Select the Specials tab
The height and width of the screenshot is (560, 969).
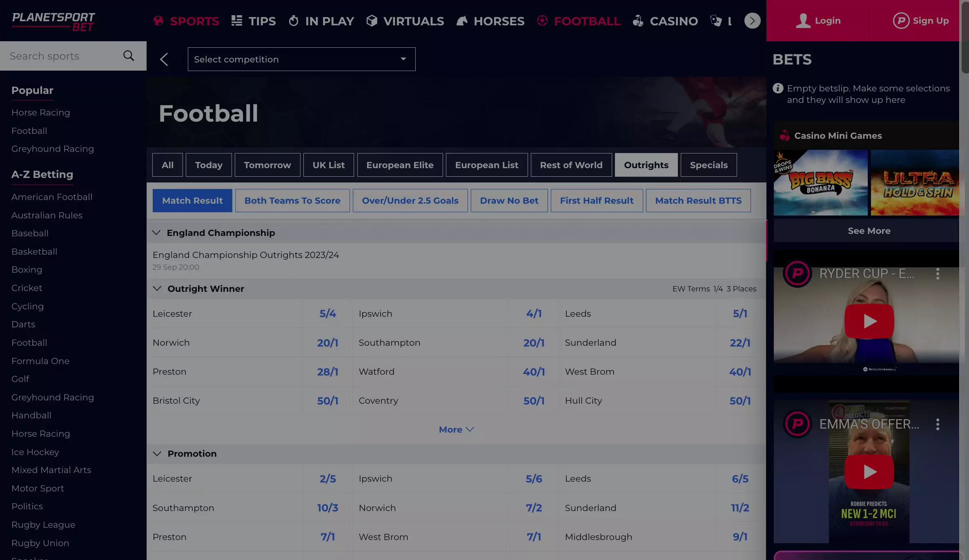(708, 165)
